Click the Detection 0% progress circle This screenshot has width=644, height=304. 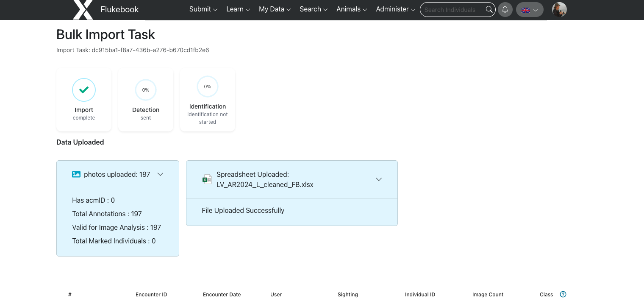point(146,90)
